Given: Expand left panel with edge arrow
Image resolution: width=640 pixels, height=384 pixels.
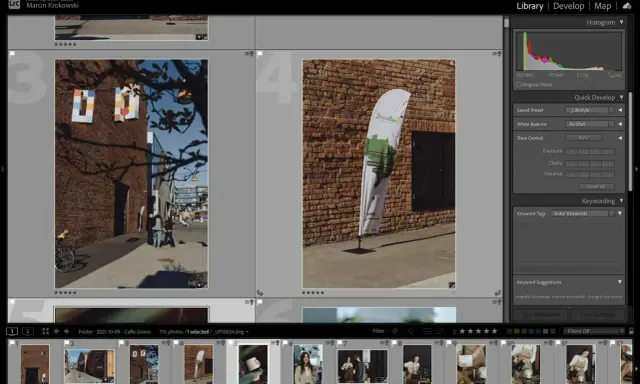Looking at the screenshot, I should (x=3, y=169).
